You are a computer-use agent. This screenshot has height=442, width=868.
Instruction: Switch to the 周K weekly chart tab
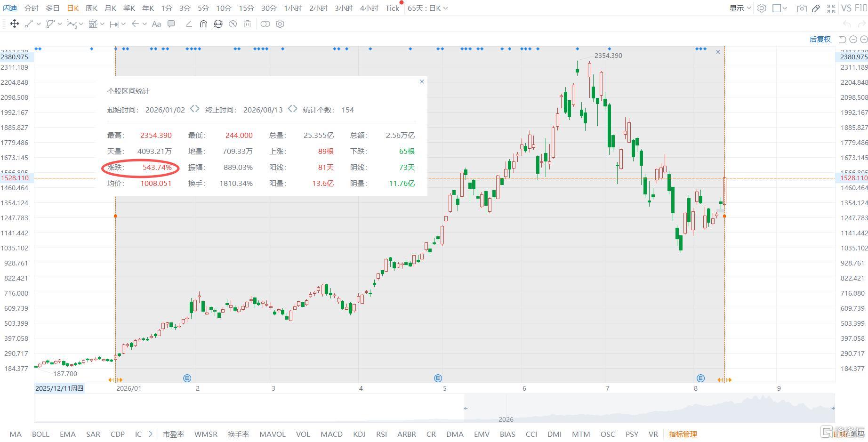coord(91,8)
